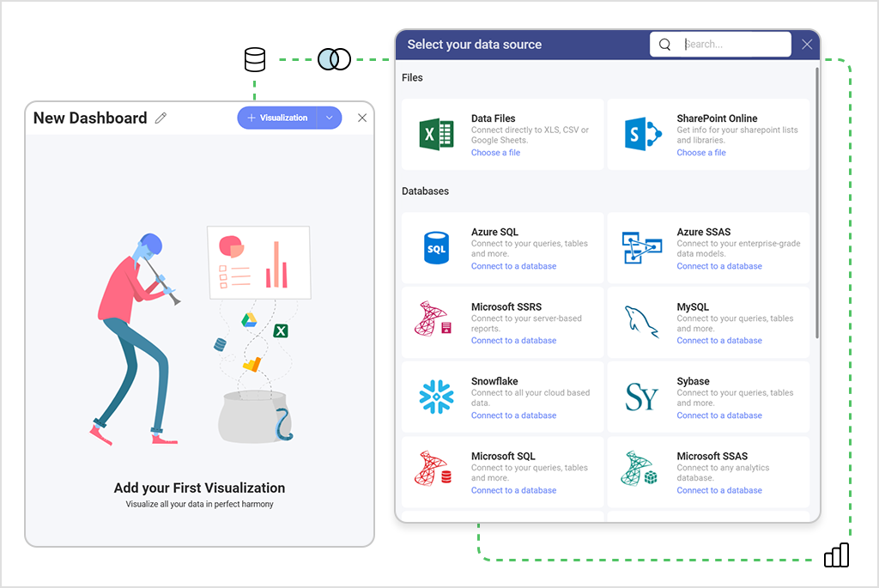Focus the Search input field
Image resolution: width=879 pixels, height=588 pixels.
click(734, 45)
